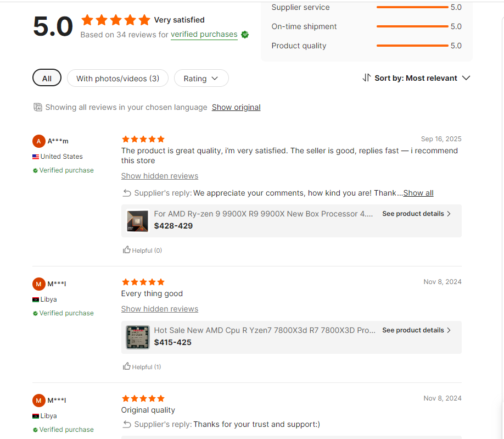See product details for 7800X3D processor
This screenshot has height=439, width=504.
[x=416, y=330]
